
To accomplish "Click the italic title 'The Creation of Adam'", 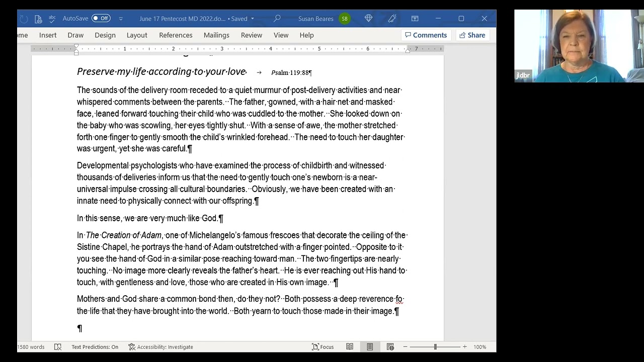I will pyautogui.click(x=124, y=235).
